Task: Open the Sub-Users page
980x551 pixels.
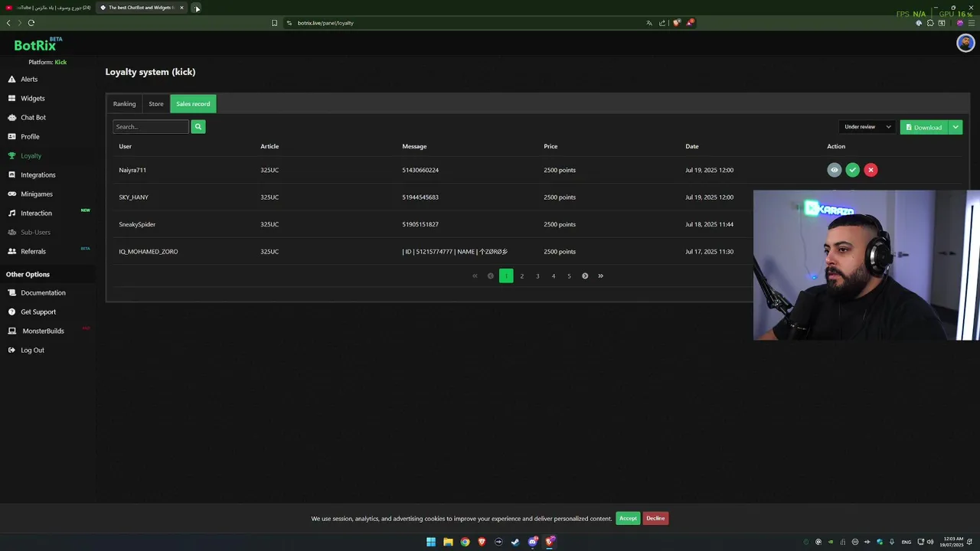Action: 35,232
